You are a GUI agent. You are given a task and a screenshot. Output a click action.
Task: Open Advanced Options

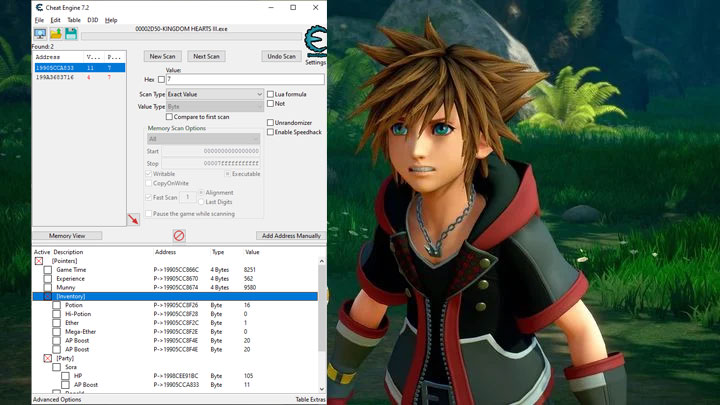57,399
